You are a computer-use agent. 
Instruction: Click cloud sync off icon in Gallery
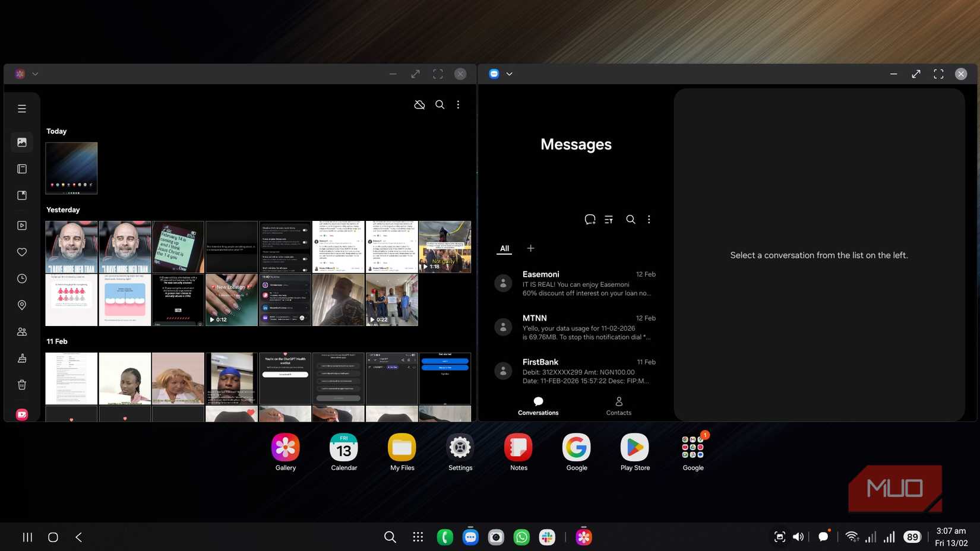click(x=419, y=104)
